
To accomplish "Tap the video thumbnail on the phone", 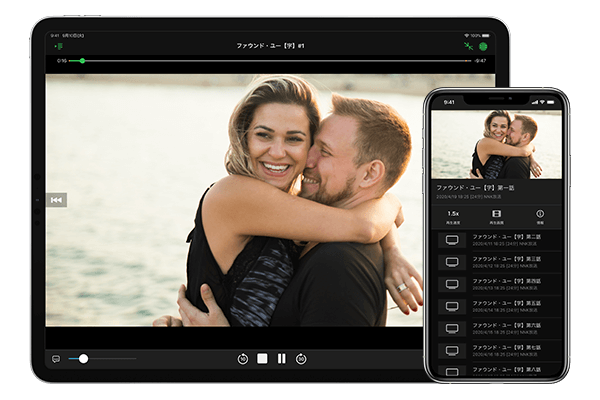I will click(x=496, y=144).
